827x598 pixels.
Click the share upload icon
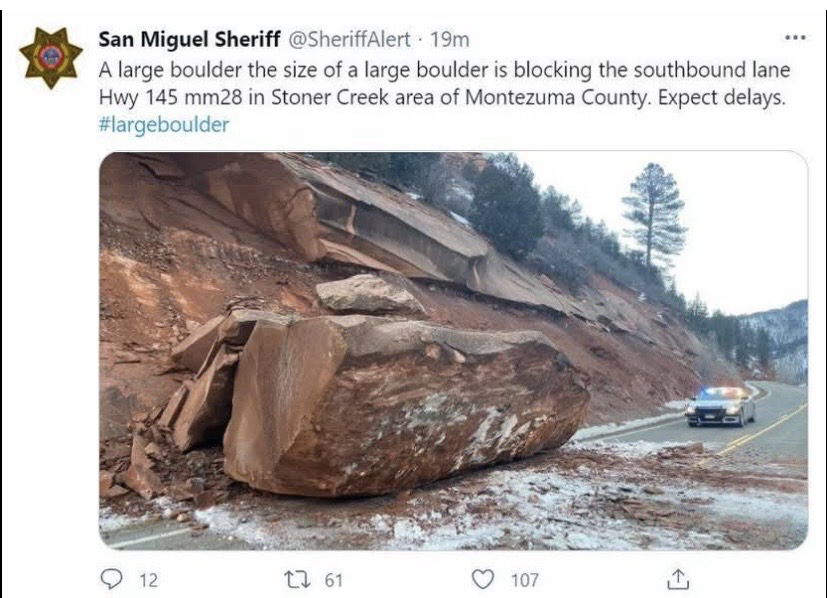pos(678,579)
